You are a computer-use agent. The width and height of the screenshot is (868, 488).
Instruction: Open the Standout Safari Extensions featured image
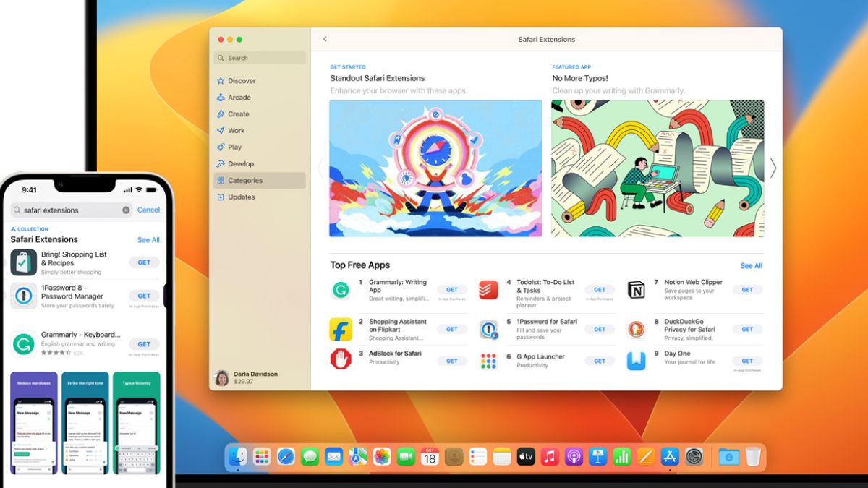point(435,168)
